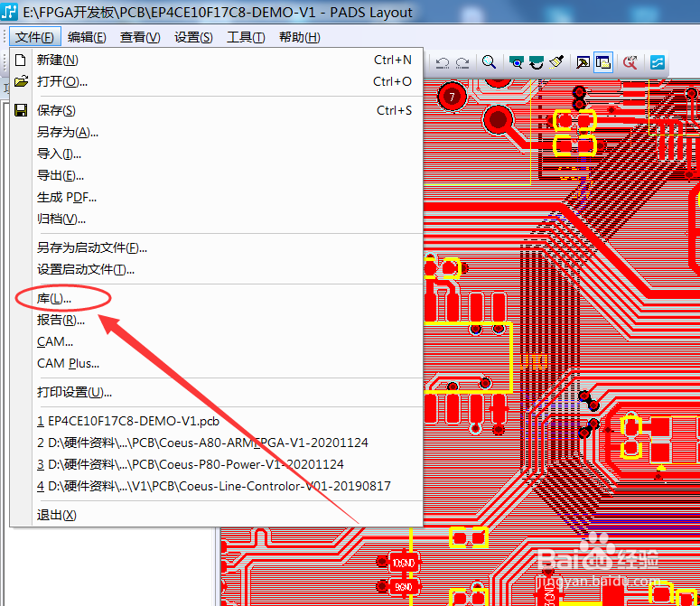Open the 查看(V) menu
This screenshot has height=606, width=700.
click(x=140, y=37)
